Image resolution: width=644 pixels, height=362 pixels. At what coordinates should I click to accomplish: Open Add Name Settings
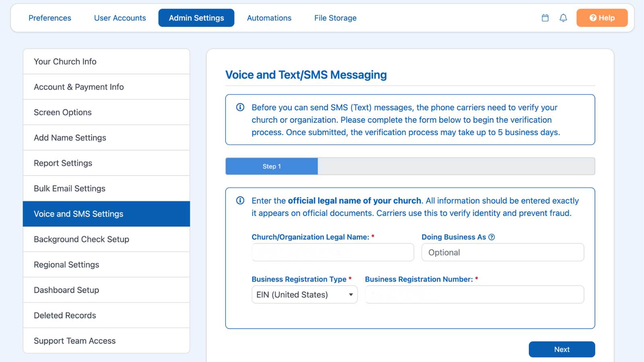(106, 138)
